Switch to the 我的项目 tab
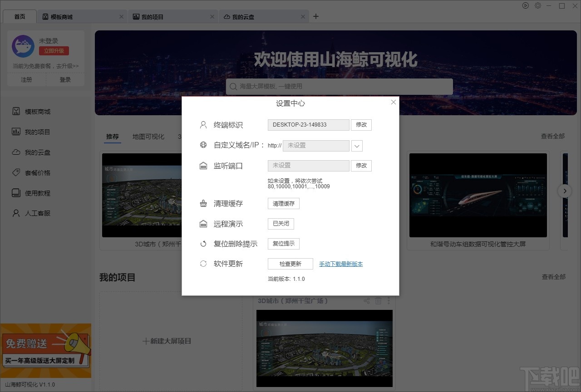Image resolution: width=581 pixels, height=392 pixels. pos(173,17)
